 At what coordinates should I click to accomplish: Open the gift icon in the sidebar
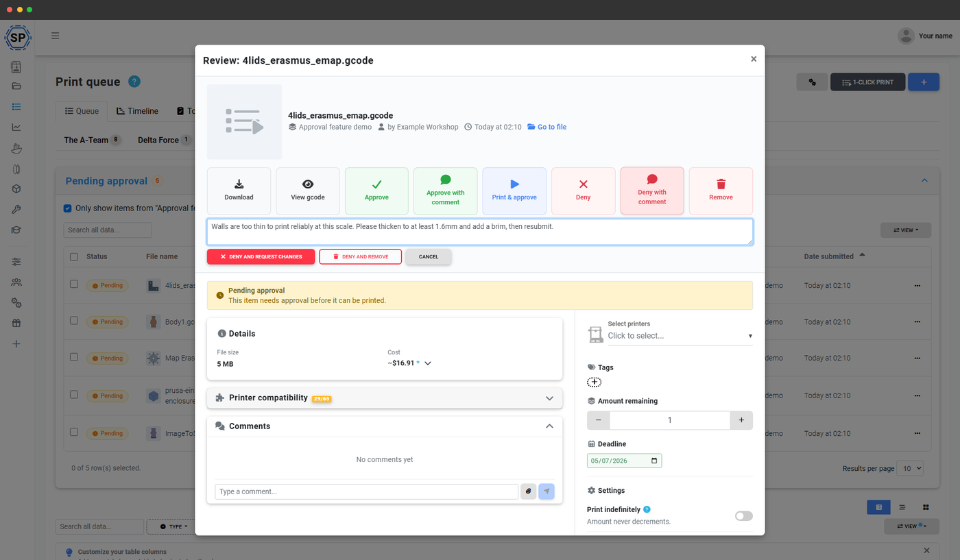tap(16, 324)
